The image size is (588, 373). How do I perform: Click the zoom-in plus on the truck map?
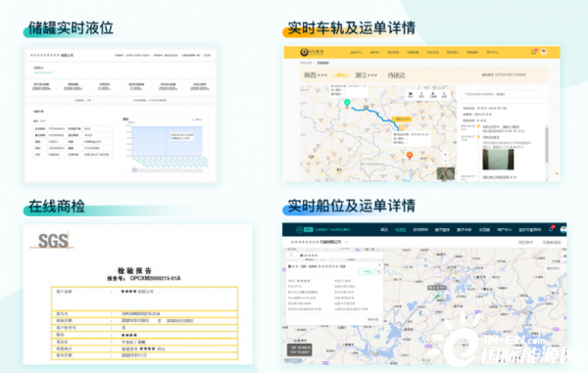click(x=445, y=155)
